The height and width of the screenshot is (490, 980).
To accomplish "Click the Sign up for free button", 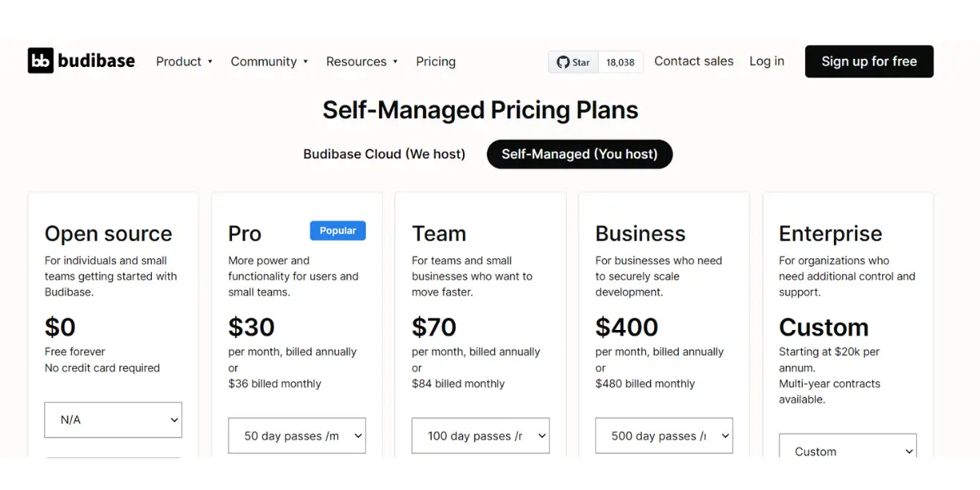I will [869, 61].
